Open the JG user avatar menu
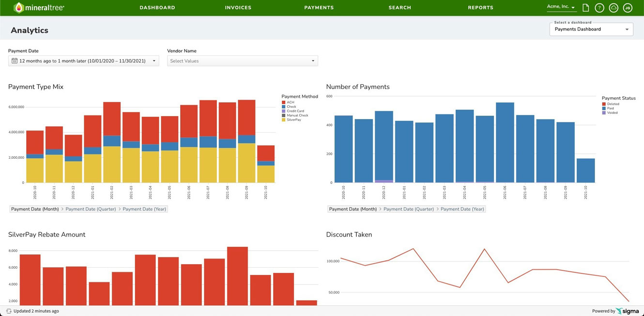Image resolution: width=644 pixels, height=316 pixels. 628,8
